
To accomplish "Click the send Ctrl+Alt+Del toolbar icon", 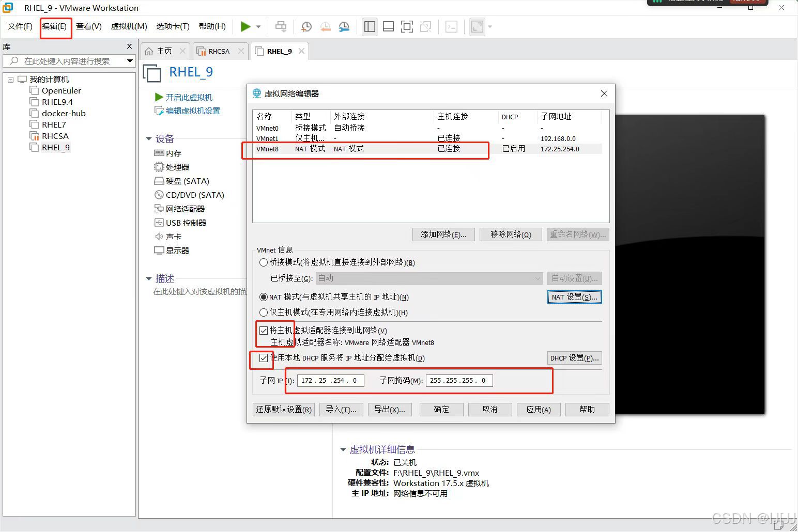I will click(281, 26).
